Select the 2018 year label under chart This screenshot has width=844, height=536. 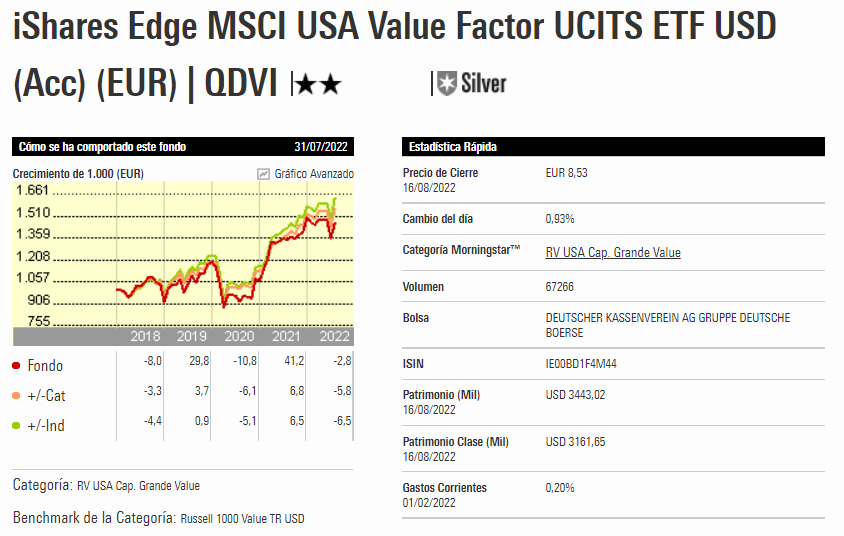[x=145, y=336]
